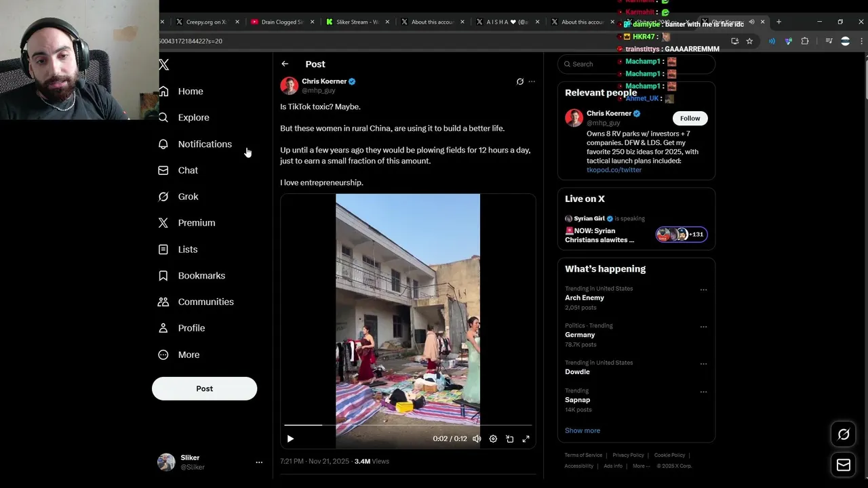Open Cookie Policy link

[669, 455]
